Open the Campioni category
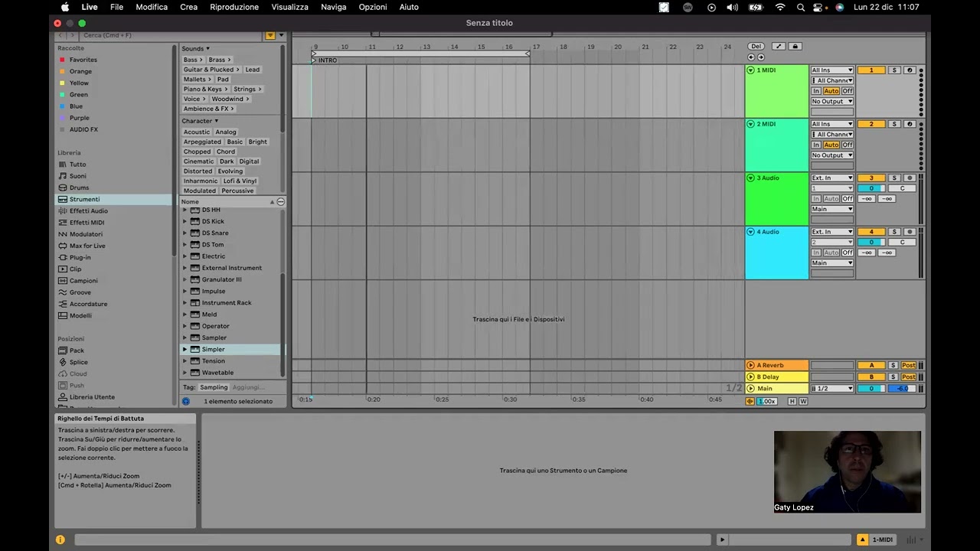 click(83, 281)
